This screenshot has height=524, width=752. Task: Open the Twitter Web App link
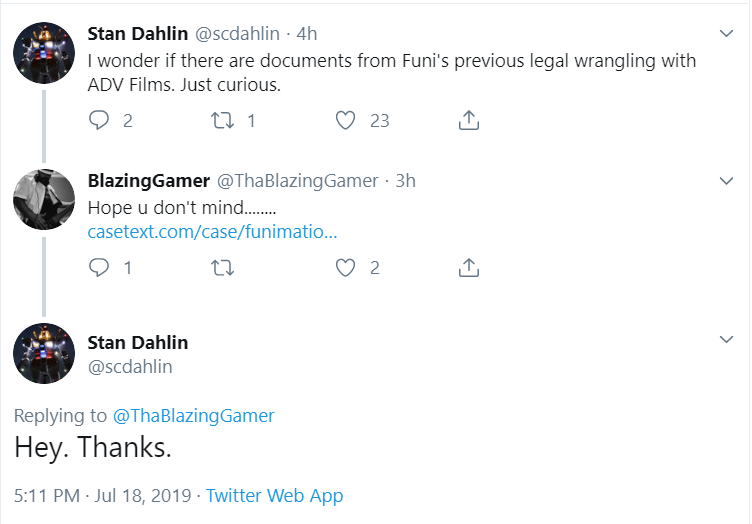[274, 496]
